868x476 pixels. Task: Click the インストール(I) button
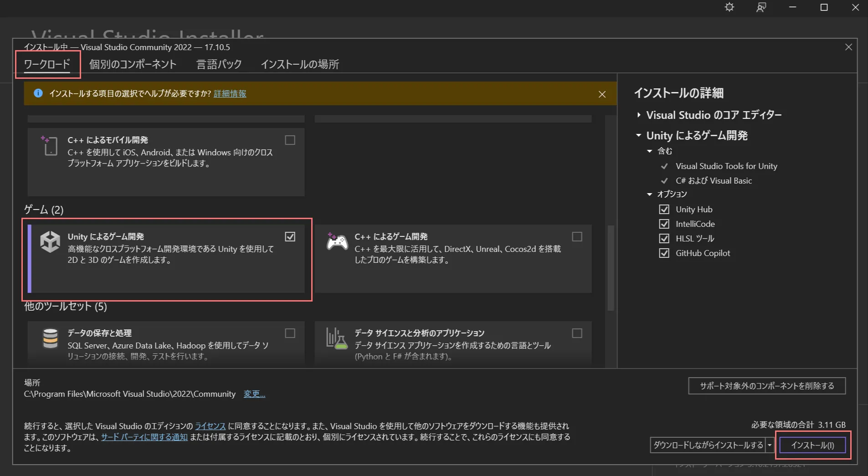pyautogui.click(x=813, y=445)
